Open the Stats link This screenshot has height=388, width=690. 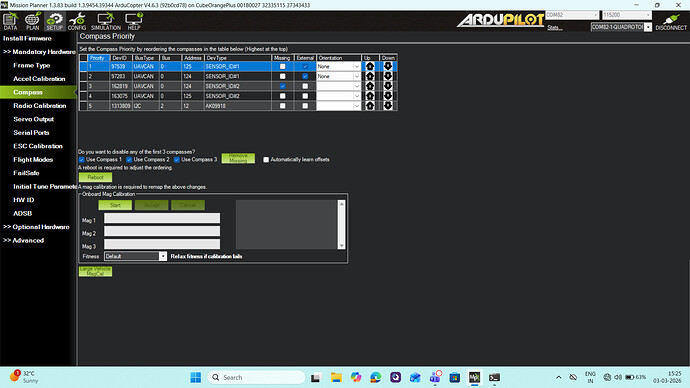554,28
